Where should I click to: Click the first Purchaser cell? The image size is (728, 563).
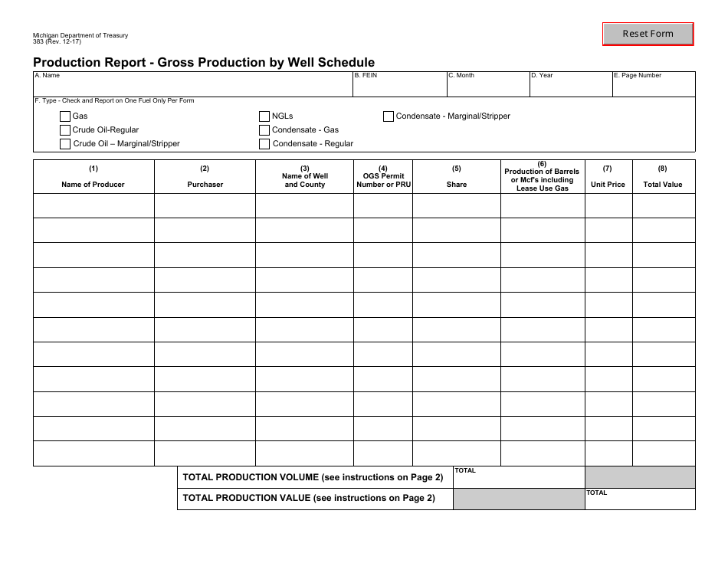point(205,205)
